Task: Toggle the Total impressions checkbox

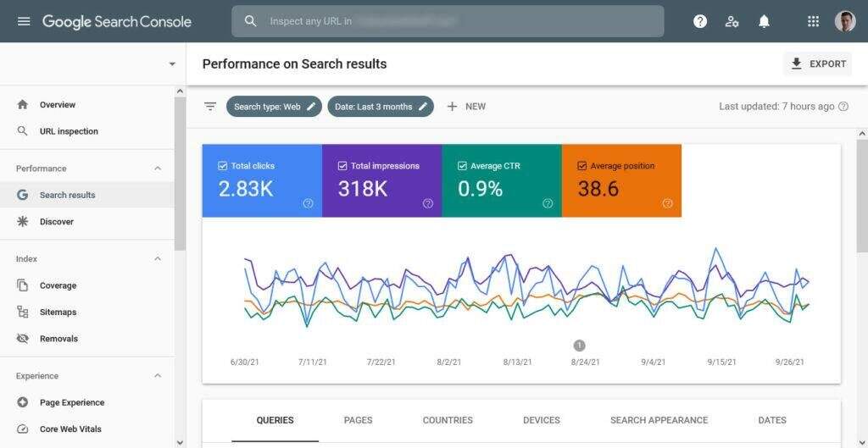Action: coord(342,166)
